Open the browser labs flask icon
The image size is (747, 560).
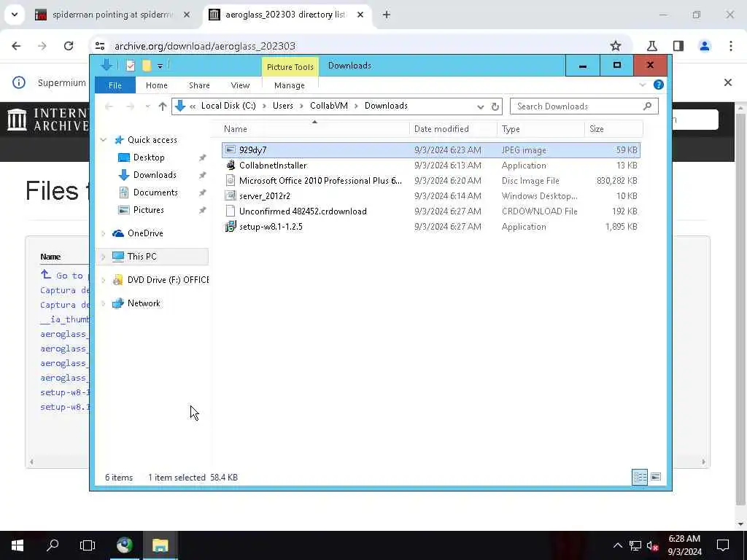pos(651,46)
